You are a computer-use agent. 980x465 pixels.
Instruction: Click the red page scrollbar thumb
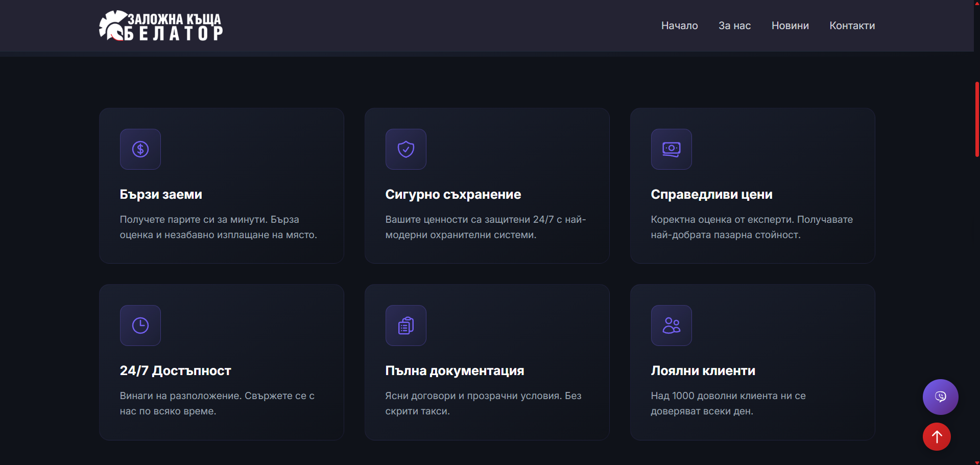click(977, 119)
